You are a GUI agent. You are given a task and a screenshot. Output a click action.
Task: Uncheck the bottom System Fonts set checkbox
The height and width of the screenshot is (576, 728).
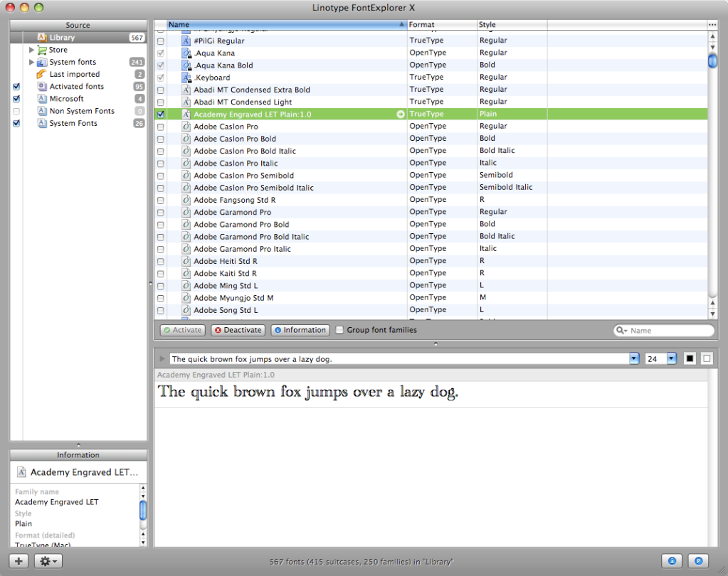pos(16,123)
